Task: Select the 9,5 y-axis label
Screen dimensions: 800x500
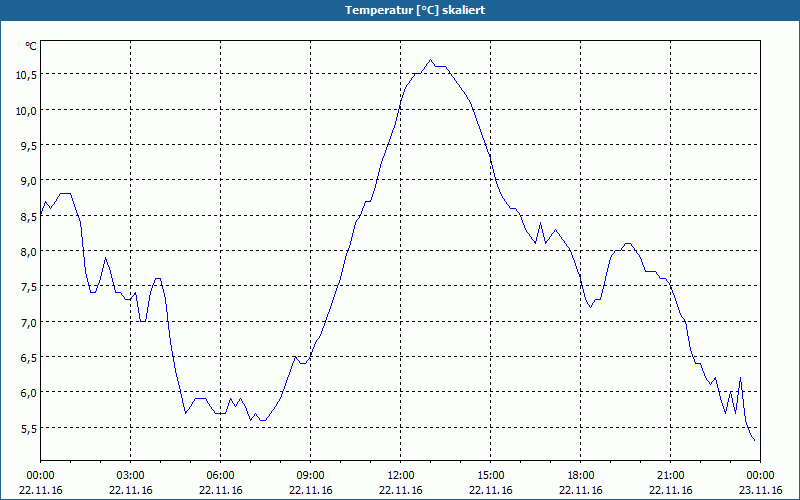Action: click(x=29, y=146)
